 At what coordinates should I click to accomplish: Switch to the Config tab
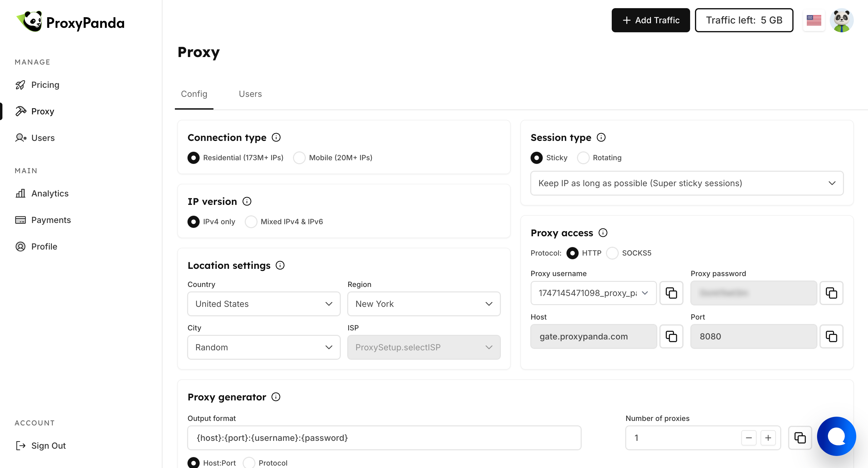[194, 94]
